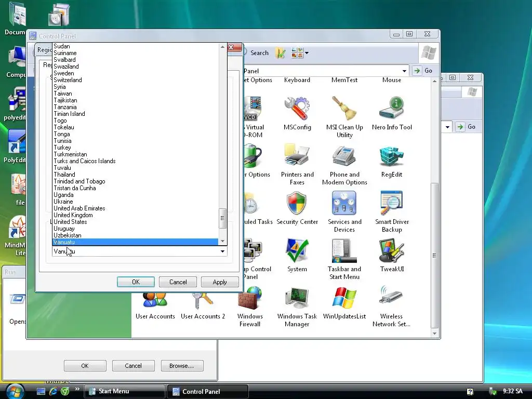Select Turkey in the country list
The height and width of the screenshot is (399, 532).
(x=135, y=148)
